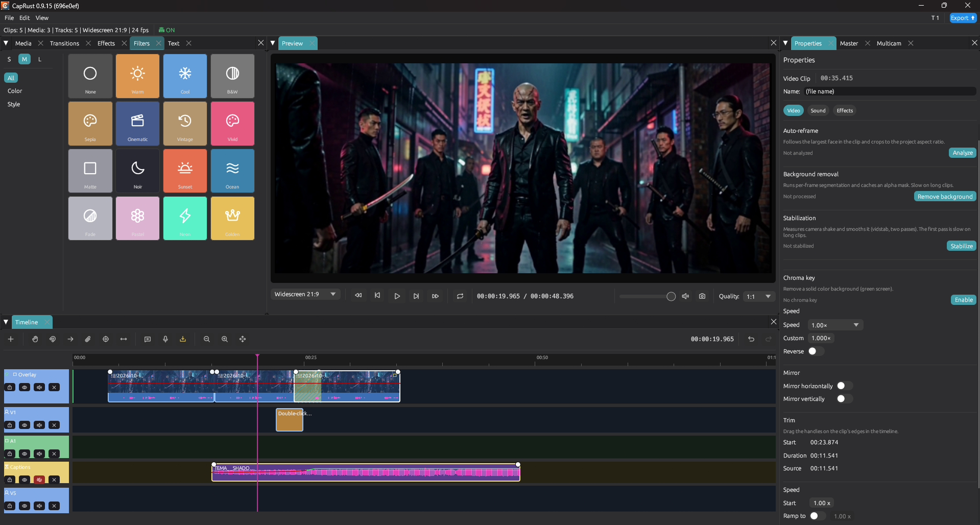Viewport: 980px width, 525px height.
Task: Switch to the Transitions tab
Action: coord(64,43)
